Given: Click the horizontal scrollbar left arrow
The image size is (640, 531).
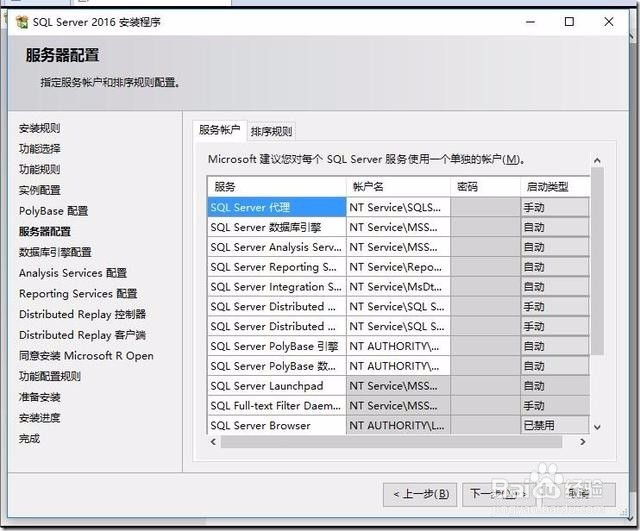Looking at the screenshot, I should tap(213, 442).
